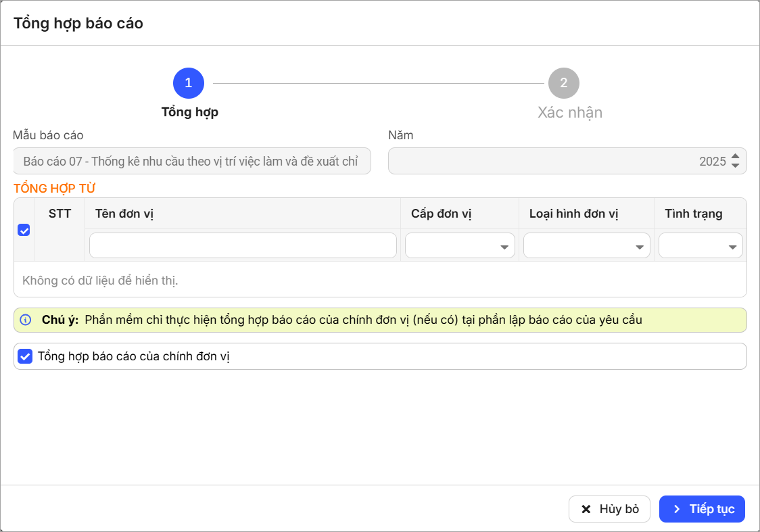Select the Xác nhận step label
This screenshot has width=760, height=532.
pyautogui.click(x=569, y=112)
